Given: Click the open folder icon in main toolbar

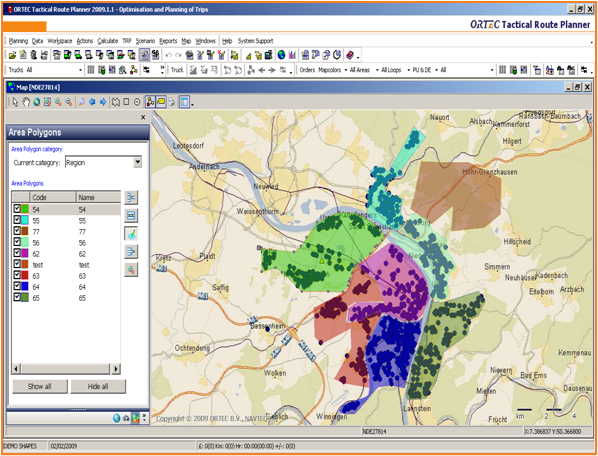Looking at the screenshot, I should (x=12, y=55).
